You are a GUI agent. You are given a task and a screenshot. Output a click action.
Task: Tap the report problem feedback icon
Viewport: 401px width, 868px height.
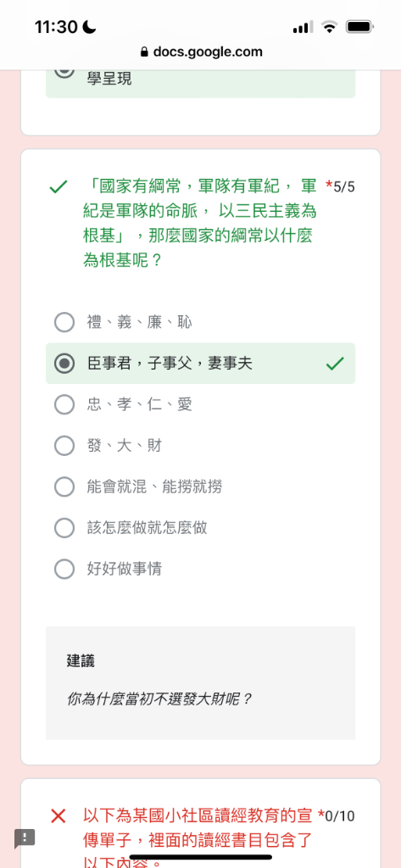[x=25, y=838]
